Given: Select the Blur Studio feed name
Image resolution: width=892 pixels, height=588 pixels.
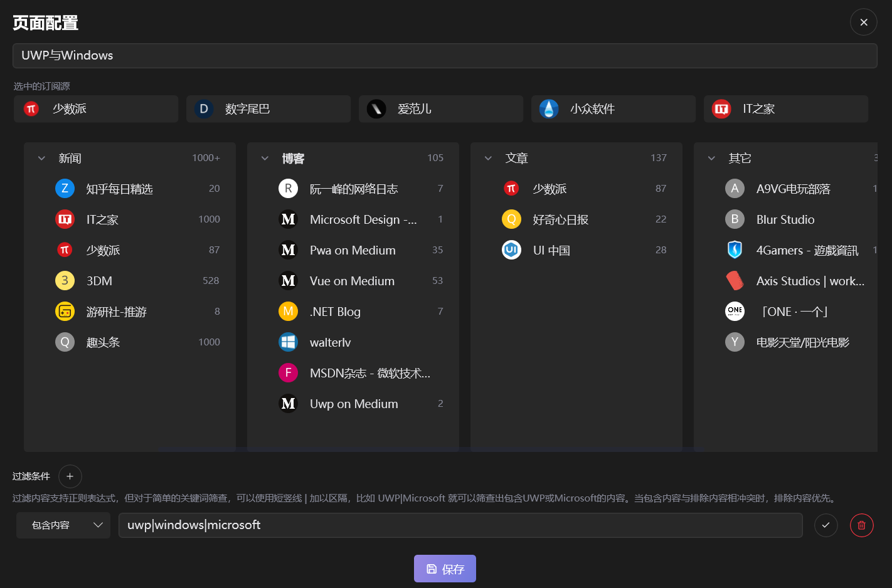Looking at the screenshot, I should pyautogui.click(x=785, y=219).
